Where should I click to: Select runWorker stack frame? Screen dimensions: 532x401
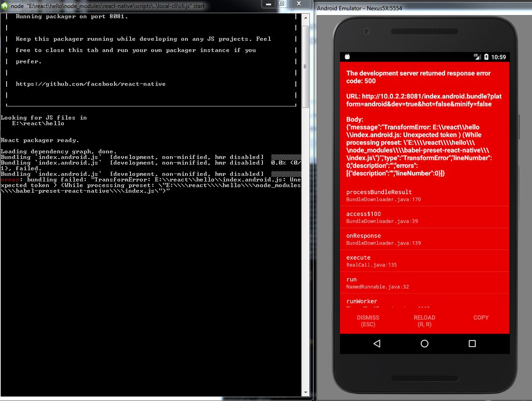424,301
